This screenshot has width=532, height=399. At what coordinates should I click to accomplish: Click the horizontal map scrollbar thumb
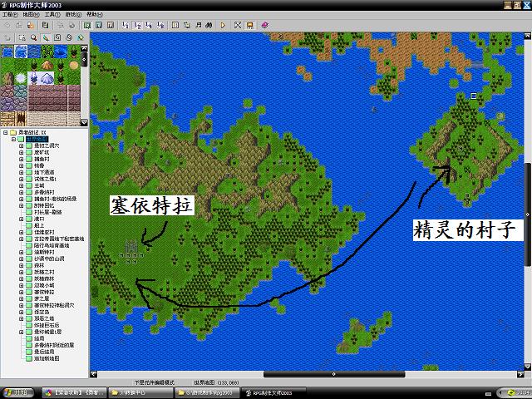coord(334,374)
